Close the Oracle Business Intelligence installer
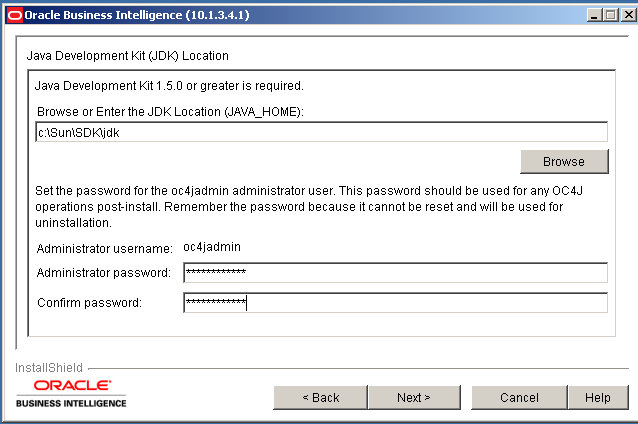The image size is (638, 424). pos(626,15)
